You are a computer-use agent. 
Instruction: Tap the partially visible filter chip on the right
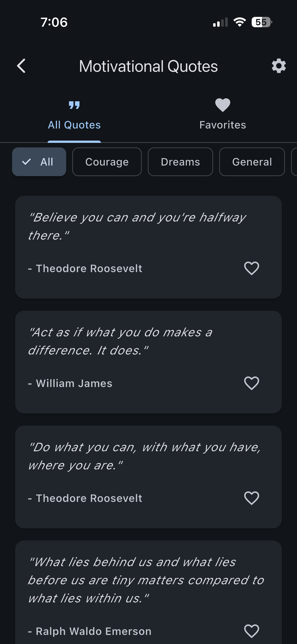295,162
